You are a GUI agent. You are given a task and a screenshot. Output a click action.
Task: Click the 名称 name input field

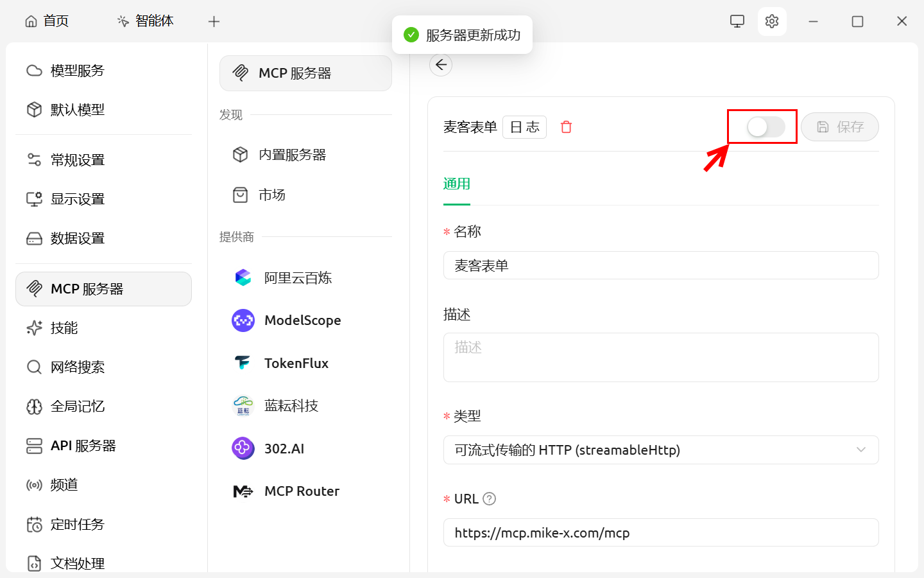pyautogui.click(x=660, y=266)
